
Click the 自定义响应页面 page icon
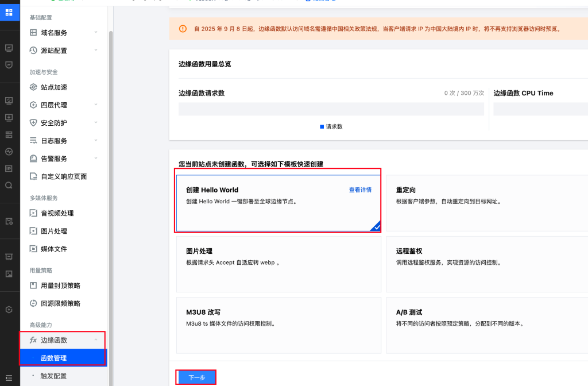33,176
